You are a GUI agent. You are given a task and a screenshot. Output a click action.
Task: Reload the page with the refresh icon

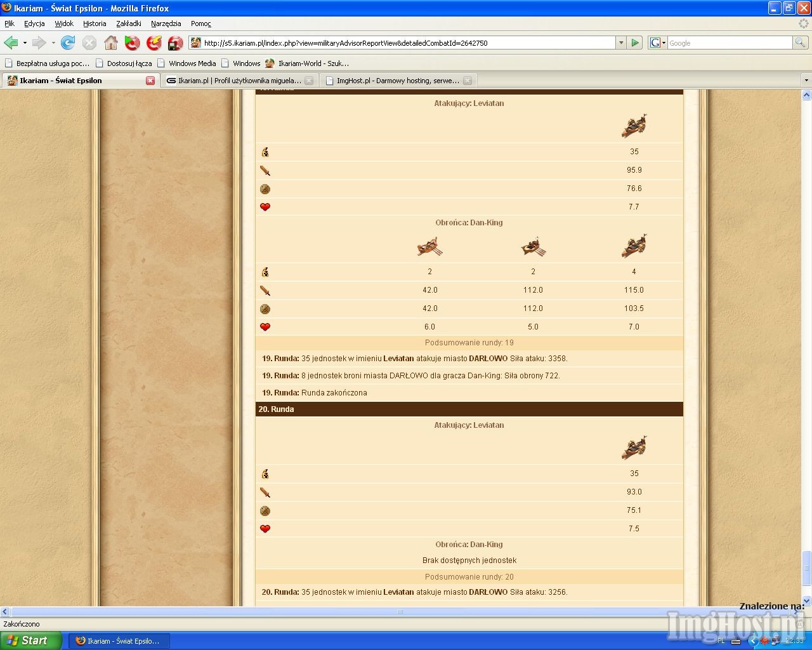(68, 43)
